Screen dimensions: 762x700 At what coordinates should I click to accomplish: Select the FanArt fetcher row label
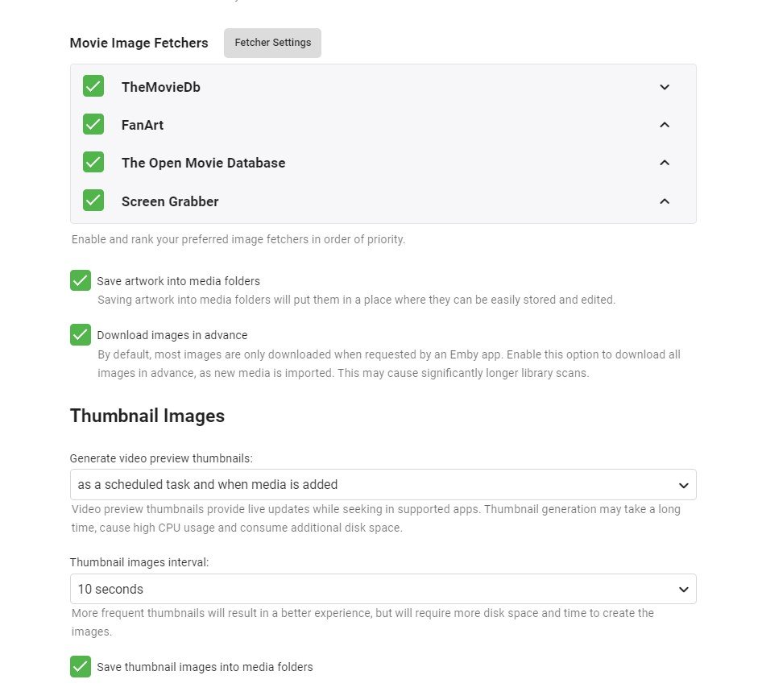143,125
